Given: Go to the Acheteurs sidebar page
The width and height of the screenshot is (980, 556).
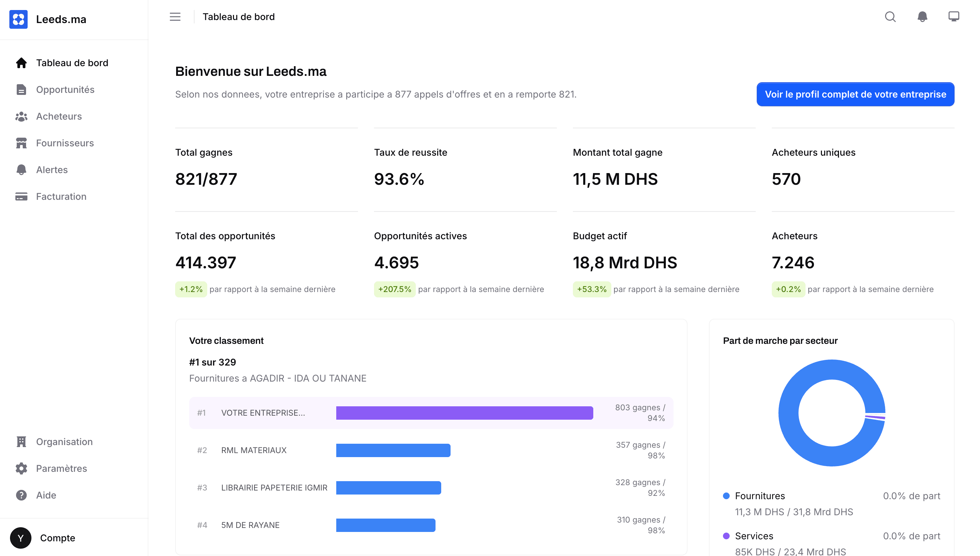Looking at the screenshot, I should (59, 116).
